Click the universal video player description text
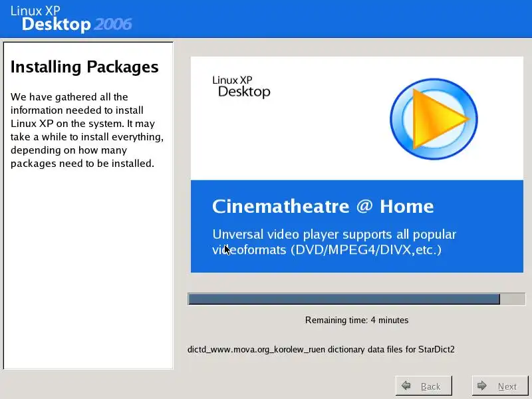The width and height of the screenshot is (532, 399). (x=334, y=242)
